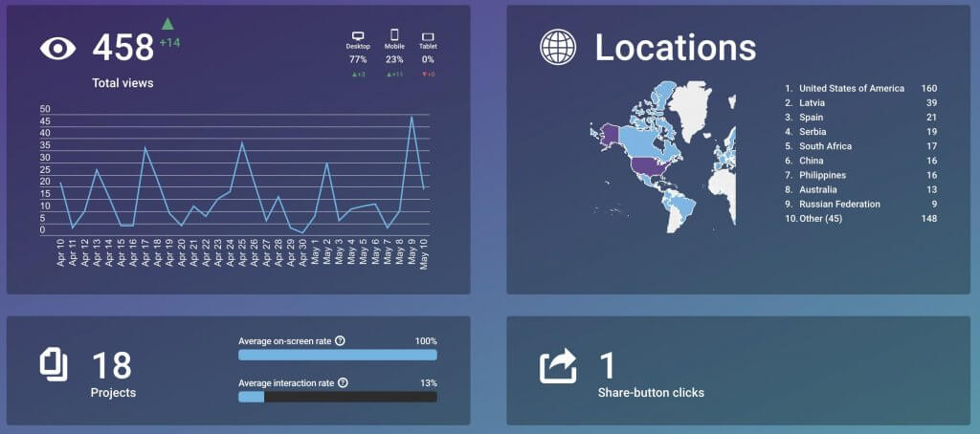Click the eye icon beside total views
980x434 pixels.
tap(57, 49)
